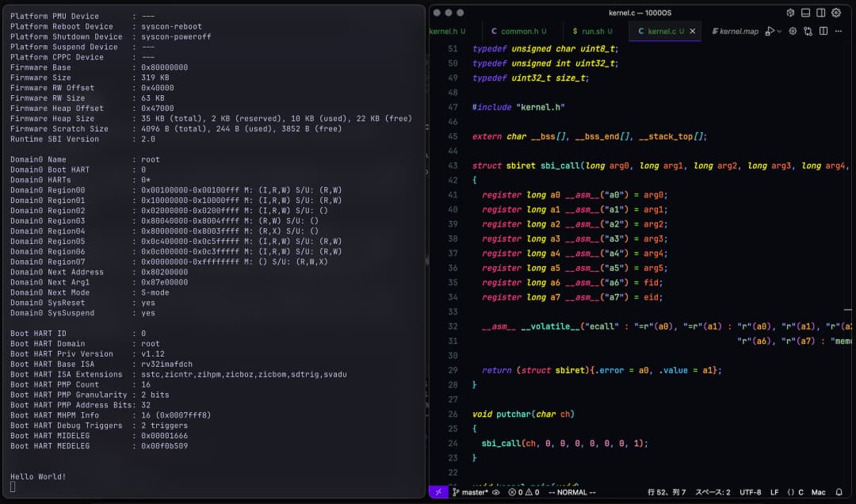Click the Vim NORMAL mode indicator

(571, 491)
